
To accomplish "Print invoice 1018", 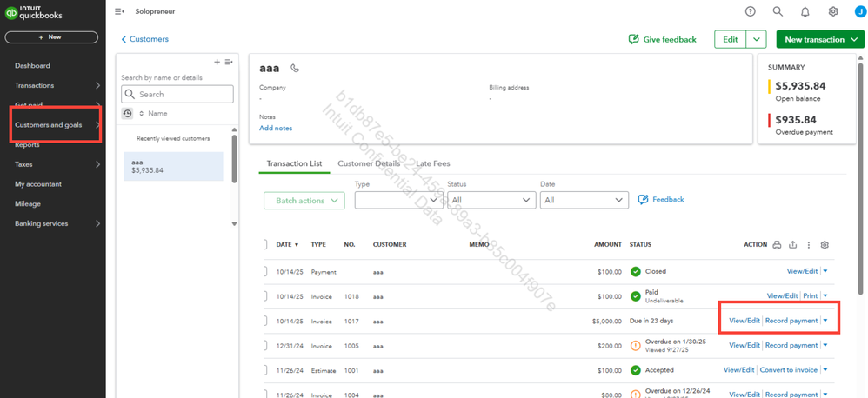I will [x=810, y=296].
